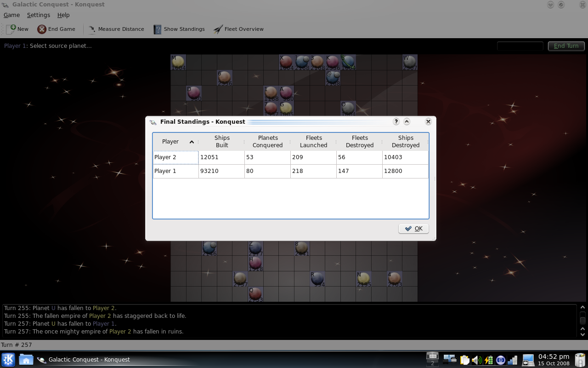Viewport: 588px width, 368px height.
Task: Click the 80 planets conquered cell
Action: point(268,171)
